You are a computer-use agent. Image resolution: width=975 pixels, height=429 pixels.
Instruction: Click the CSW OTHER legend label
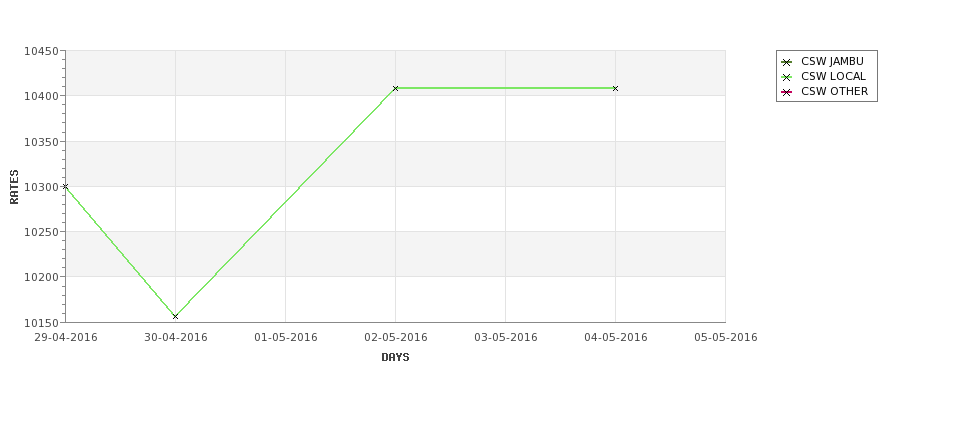pyautogui.click(x=834, y=91)
